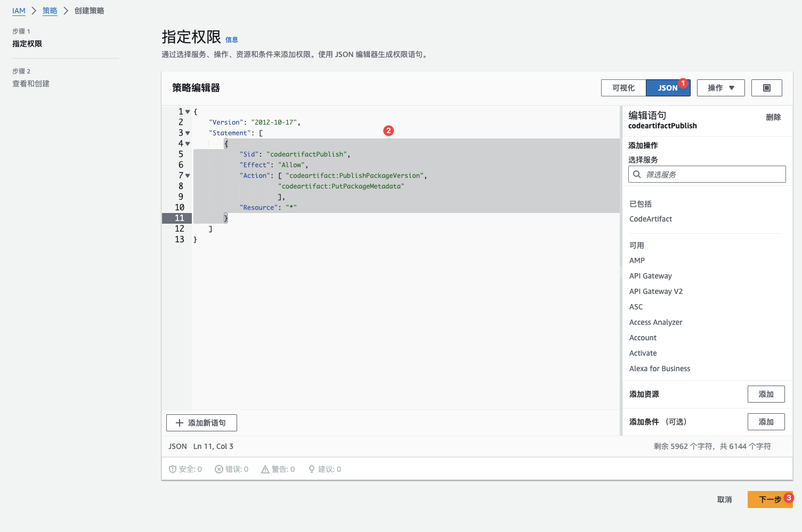Click the "Resource" key on line 10
The width and height of the screenshot is (802, 532).
(258, 208)
